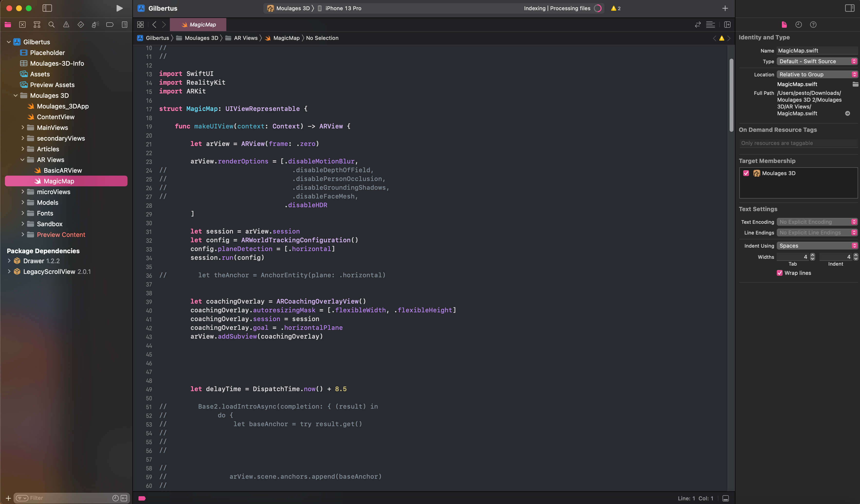Viewport: 860px width, 504px height.
Task: Collapse the AR Views group
Action: pos(22,159)
